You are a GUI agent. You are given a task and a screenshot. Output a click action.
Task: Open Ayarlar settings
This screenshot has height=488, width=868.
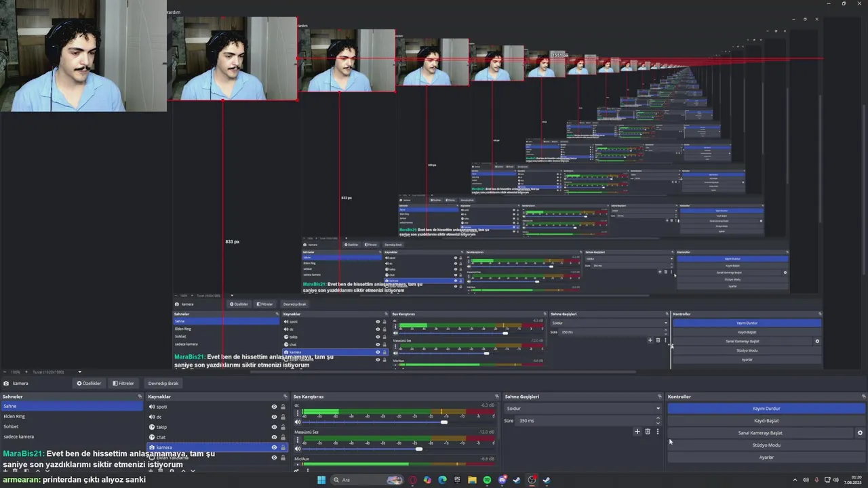(766, 457)
